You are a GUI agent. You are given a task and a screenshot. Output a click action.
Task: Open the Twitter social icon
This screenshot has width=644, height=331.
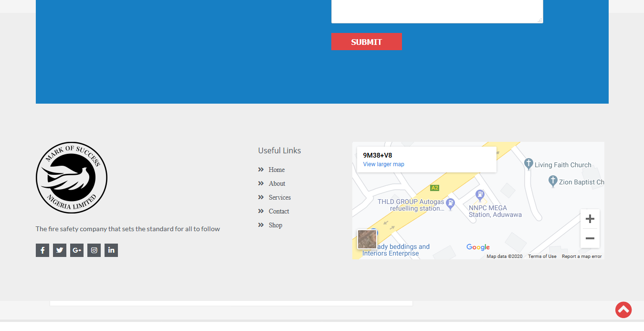[x=59, y=250]
